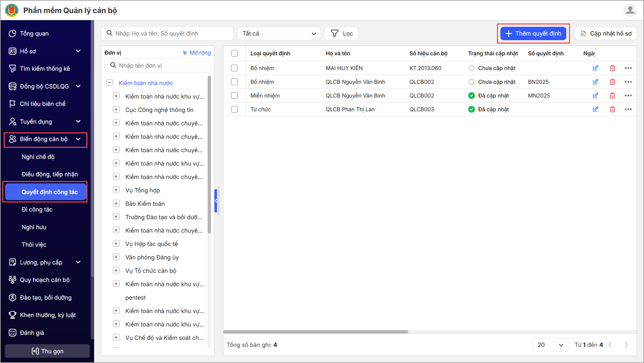
Task: Click edit icon for MAI HUY KIÊN row
Action: (595, 68)
